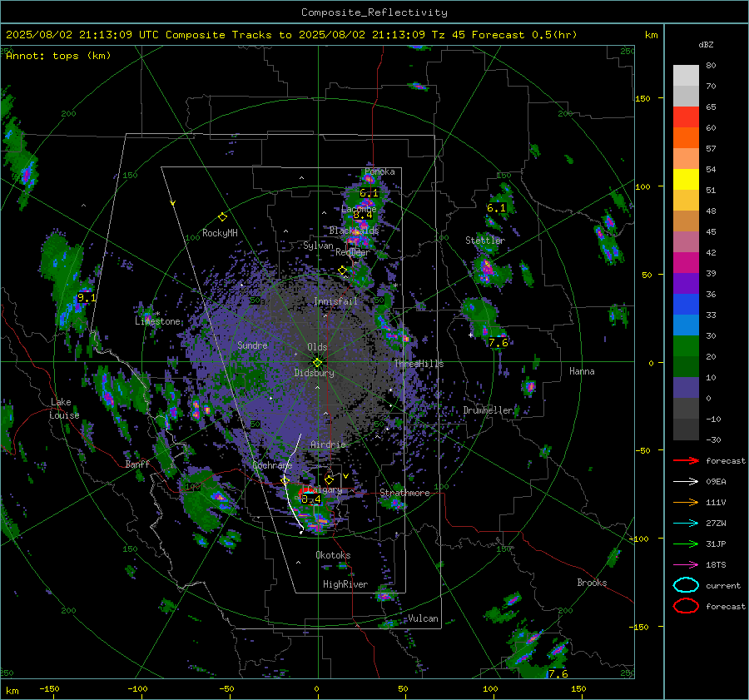
Task: Click the yellow diamond marker above RockyMH
Action: tap(222, 217)
